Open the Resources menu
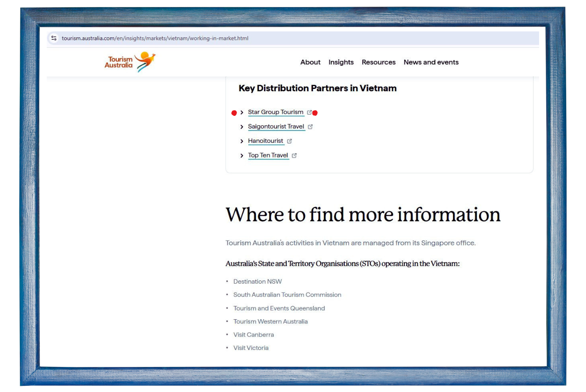This screenshot has height=392, width=586. (378, 62)
